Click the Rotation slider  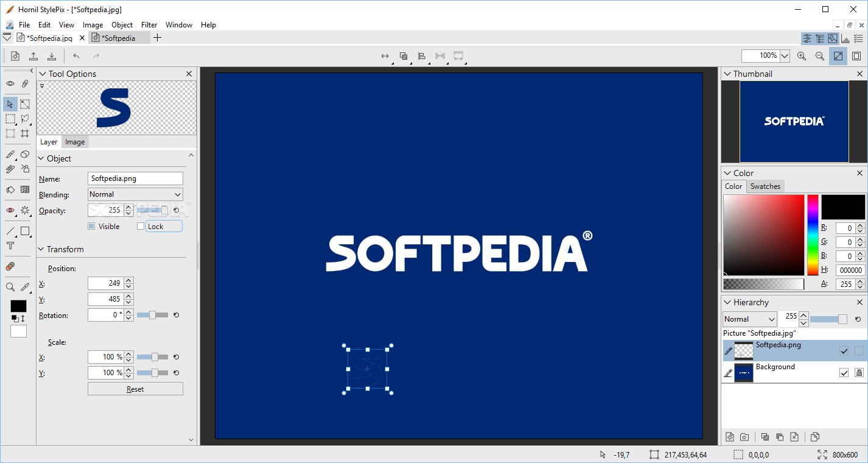[x=152, y=315]
